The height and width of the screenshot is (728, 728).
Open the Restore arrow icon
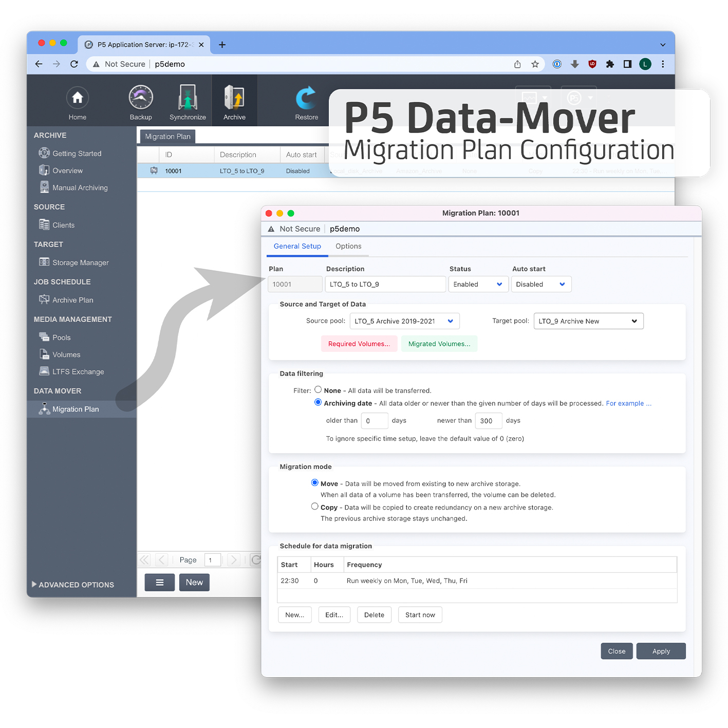point(306,98)
